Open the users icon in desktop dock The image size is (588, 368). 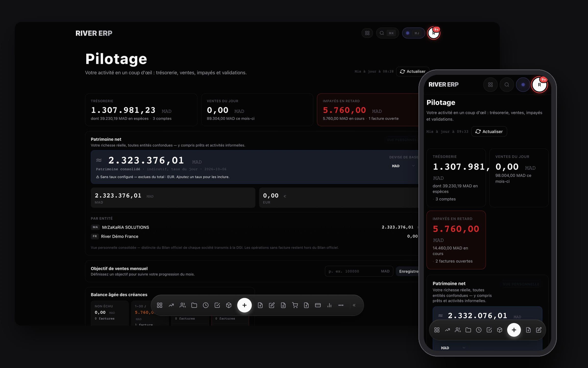click(183, 305)
